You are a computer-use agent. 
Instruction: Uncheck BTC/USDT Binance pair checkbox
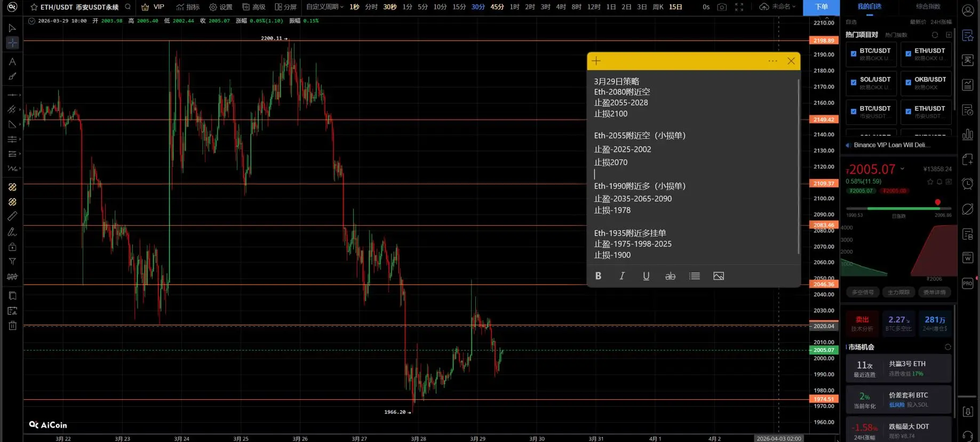click(854, 112)
